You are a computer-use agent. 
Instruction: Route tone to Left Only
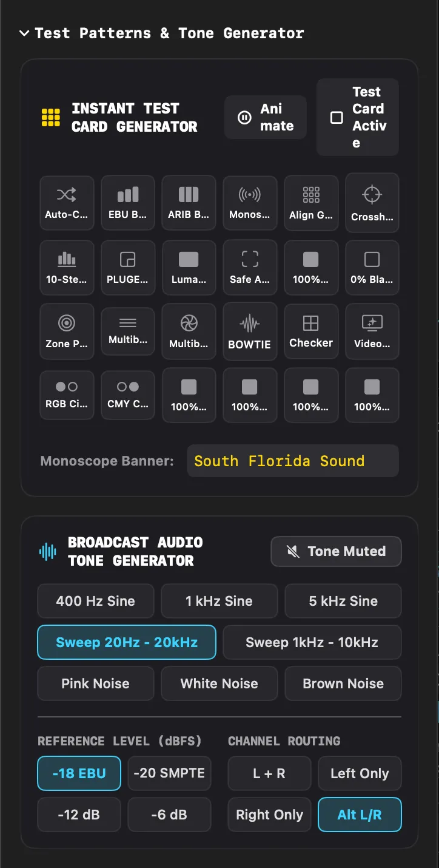pos(360,773)
